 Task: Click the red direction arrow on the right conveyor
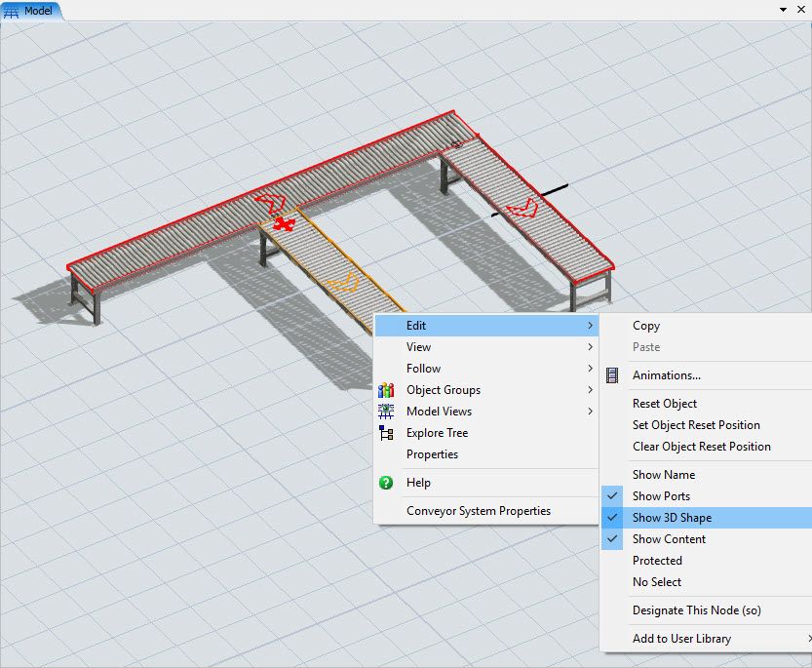pos(522,208)
